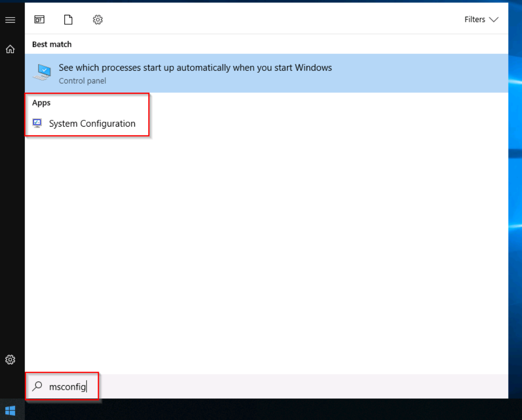Screen dimensions: 522x420
Task: Open the Windows Start button
Action: click(x=10, y=410)
